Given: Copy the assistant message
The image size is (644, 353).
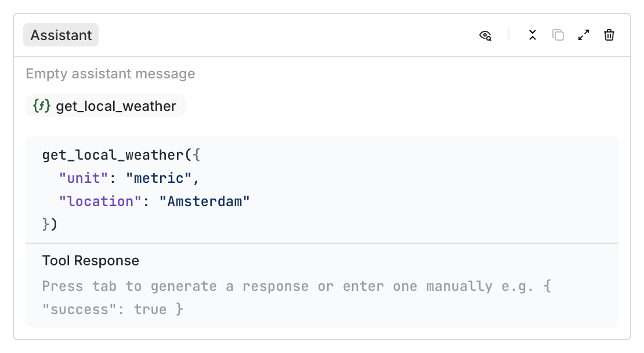Looking at the screenshot, I should 558,35.
